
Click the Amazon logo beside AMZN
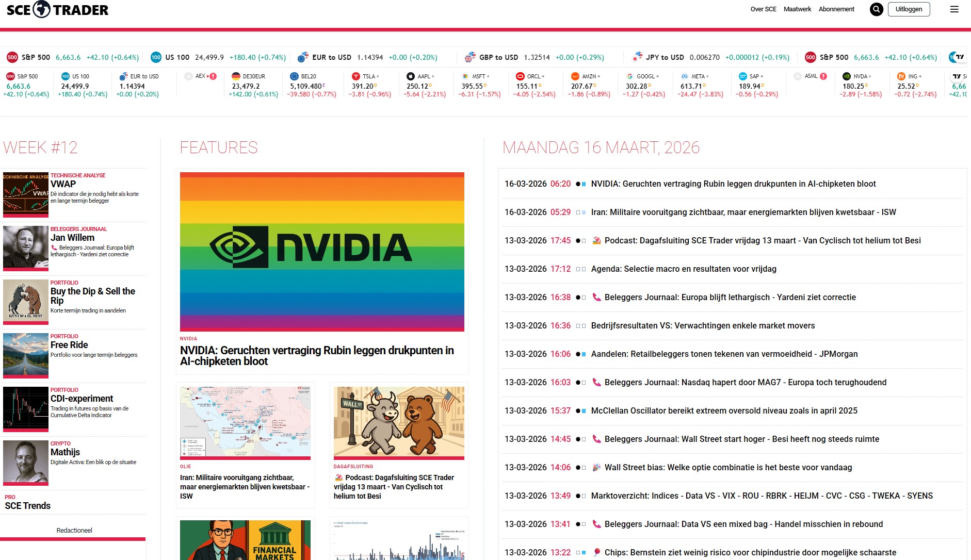pos(575,76)
